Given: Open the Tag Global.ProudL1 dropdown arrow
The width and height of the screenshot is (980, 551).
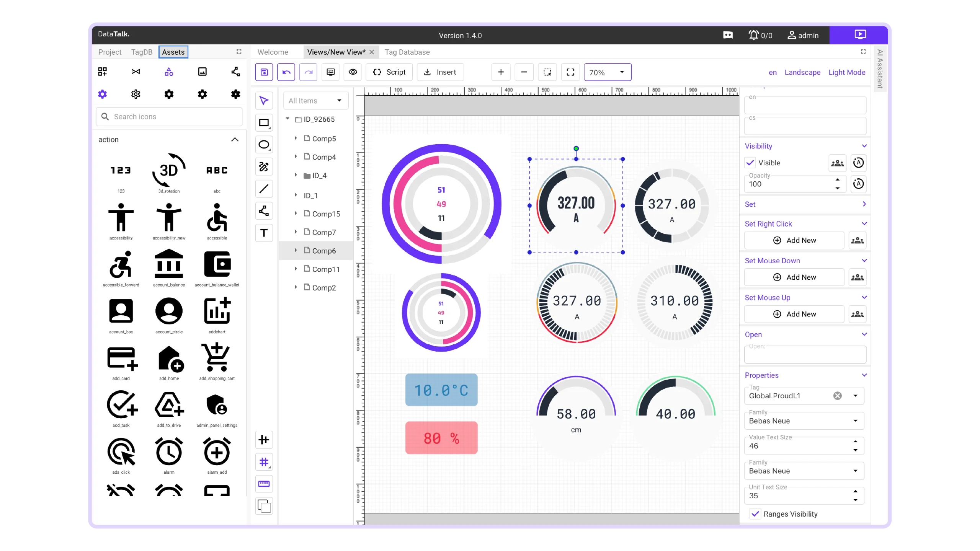Looking at the screenshot, I should [x=855, y=396].
